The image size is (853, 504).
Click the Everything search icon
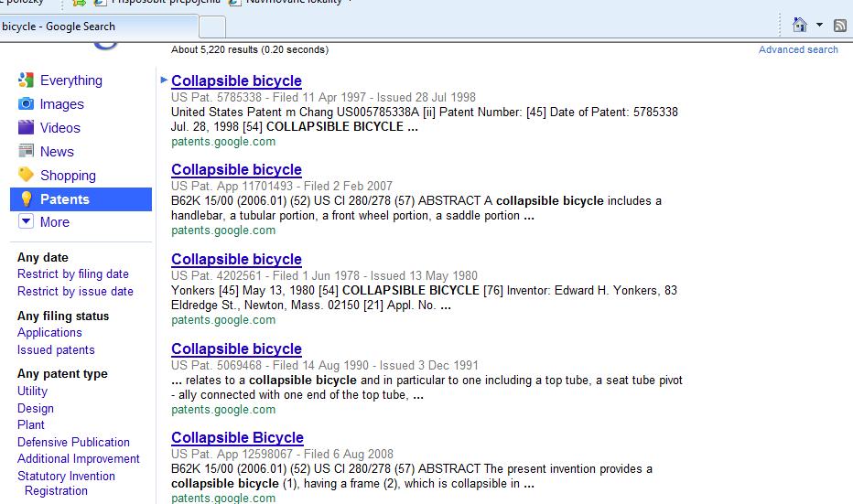coord(26,80)
